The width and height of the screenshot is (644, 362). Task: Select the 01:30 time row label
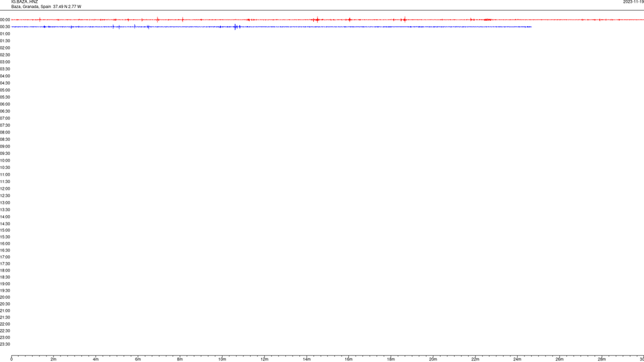coord(5,41)
